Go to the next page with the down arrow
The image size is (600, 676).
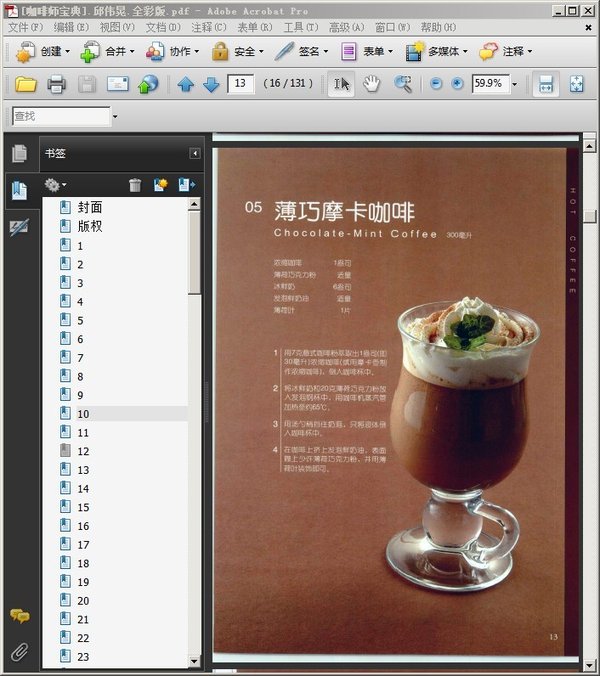pos(211,84)
